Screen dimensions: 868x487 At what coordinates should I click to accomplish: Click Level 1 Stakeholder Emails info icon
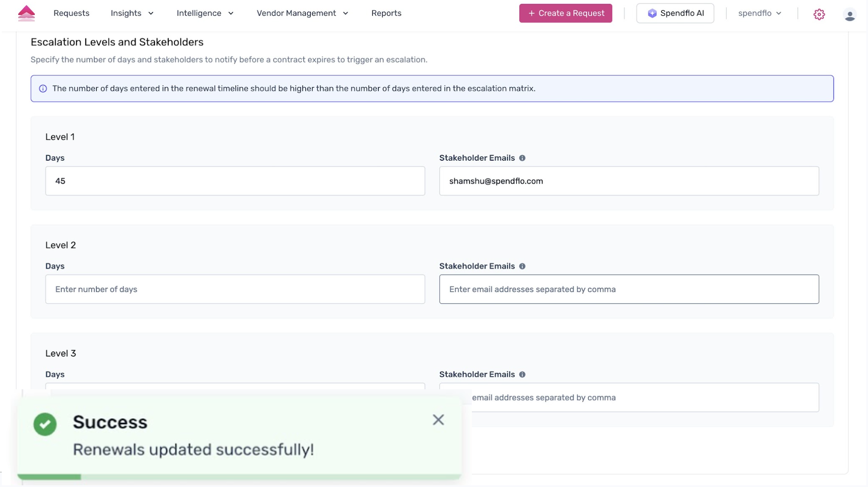click(x=522, y=158)
